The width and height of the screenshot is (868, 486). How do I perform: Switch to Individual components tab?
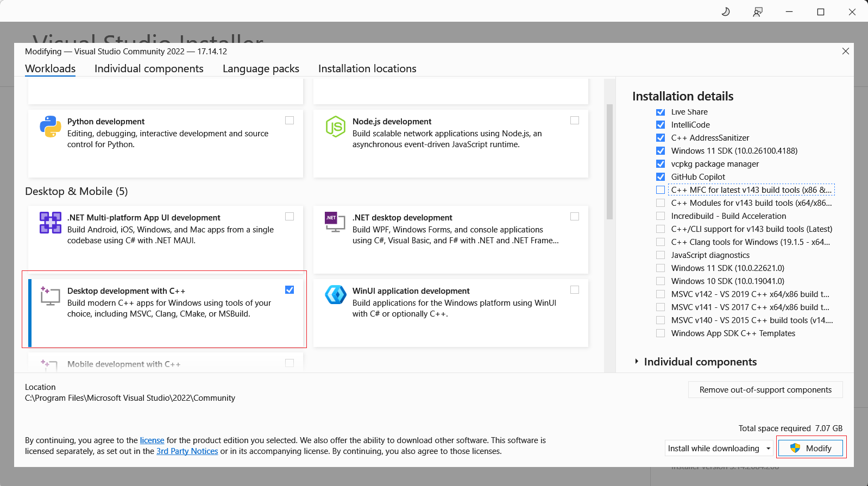tap(149, 69)
